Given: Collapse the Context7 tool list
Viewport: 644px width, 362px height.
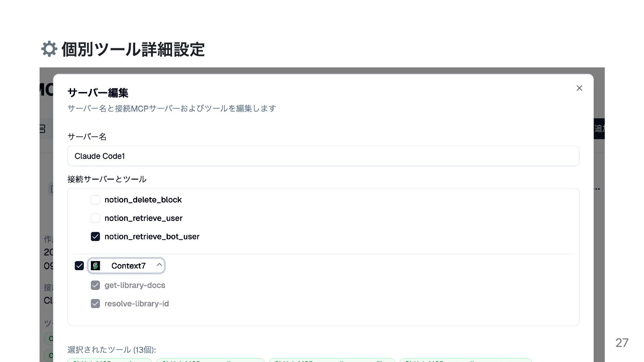Looking at the screenshot, I should [x=159, y=265].
